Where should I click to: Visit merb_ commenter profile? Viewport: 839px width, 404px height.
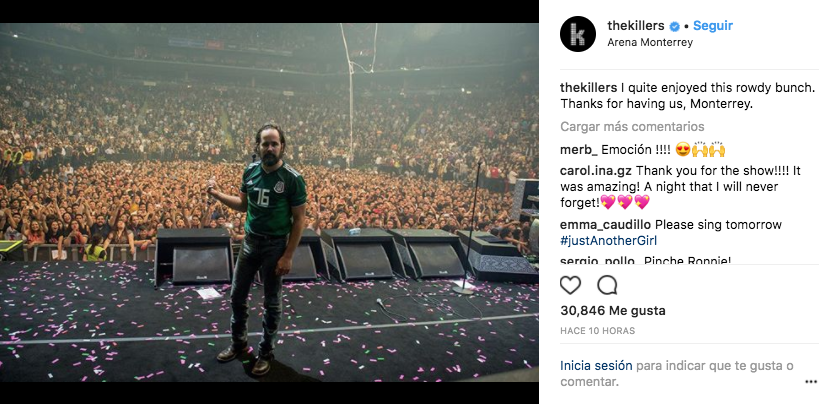(x=579, y=150)
